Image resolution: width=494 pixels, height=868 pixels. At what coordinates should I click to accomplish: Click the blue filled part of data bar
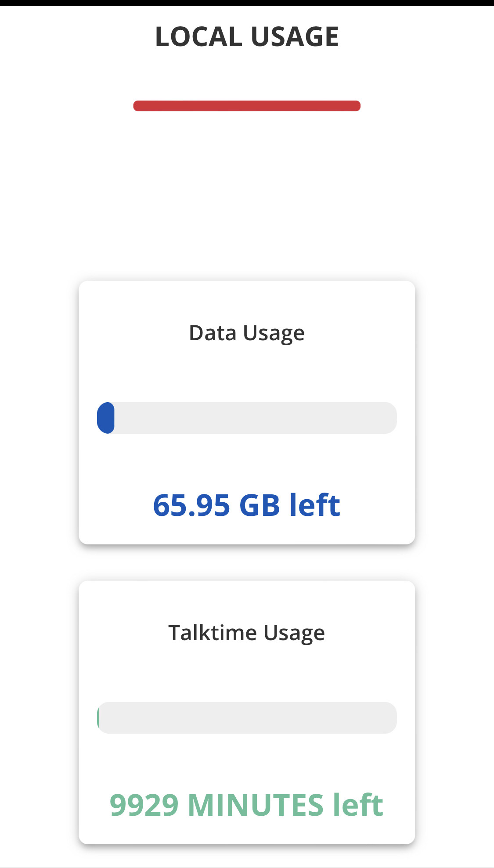pyautogui.click(x=106, y=418)
